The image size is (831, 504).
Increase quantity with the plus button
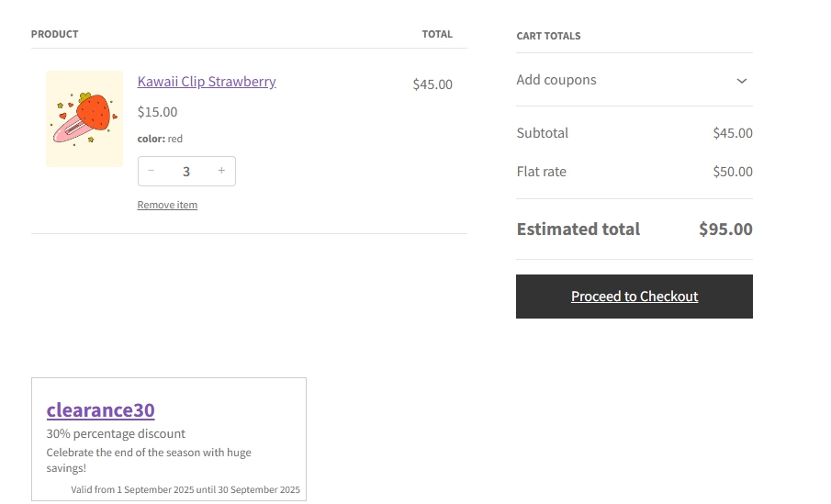pyautogui.click(x=221, y=171)
